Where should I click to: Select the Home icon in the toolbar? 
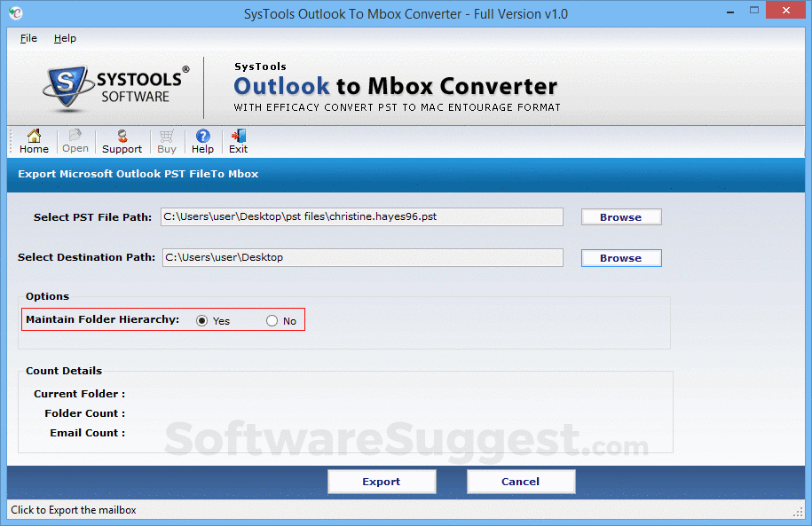33,140
